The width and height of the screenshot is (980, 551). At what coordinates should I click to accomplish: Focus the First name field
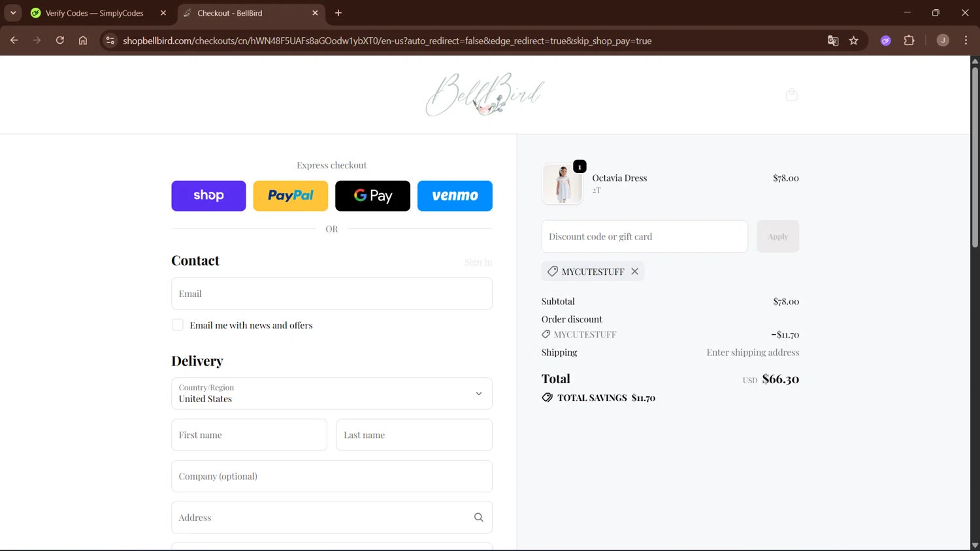pos(249,435)
